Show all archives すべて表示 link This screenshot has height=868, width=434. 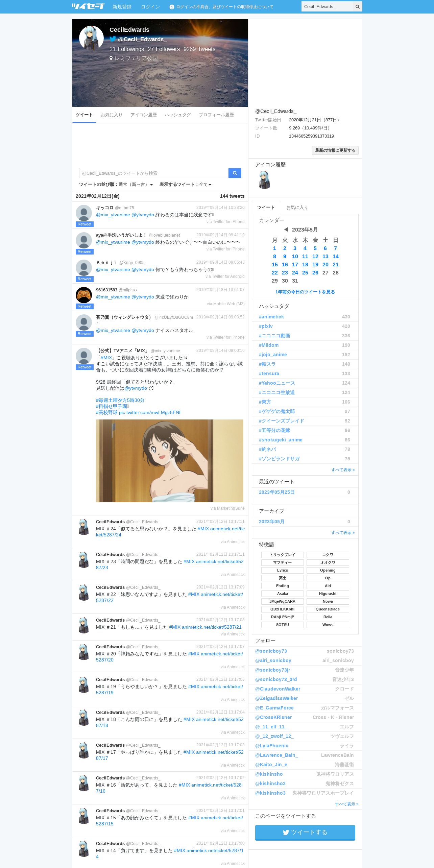point(343,533)
